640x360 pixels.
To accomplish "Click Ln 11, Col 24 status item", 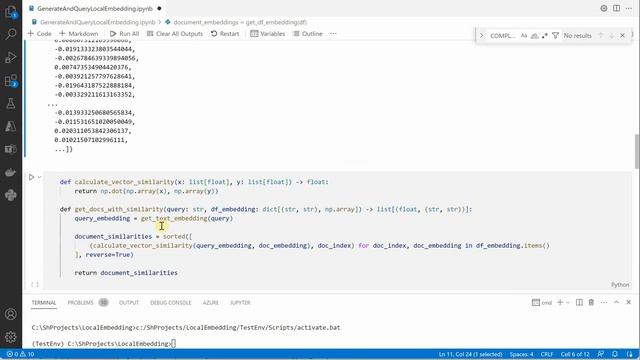I will 470,354.
